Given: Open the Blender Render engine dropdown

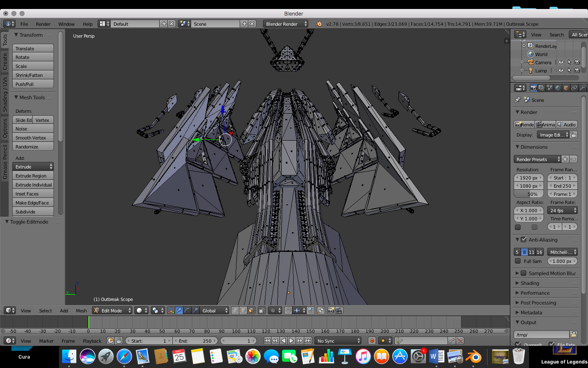Looking at the screenshot, I should pos(286,24).
